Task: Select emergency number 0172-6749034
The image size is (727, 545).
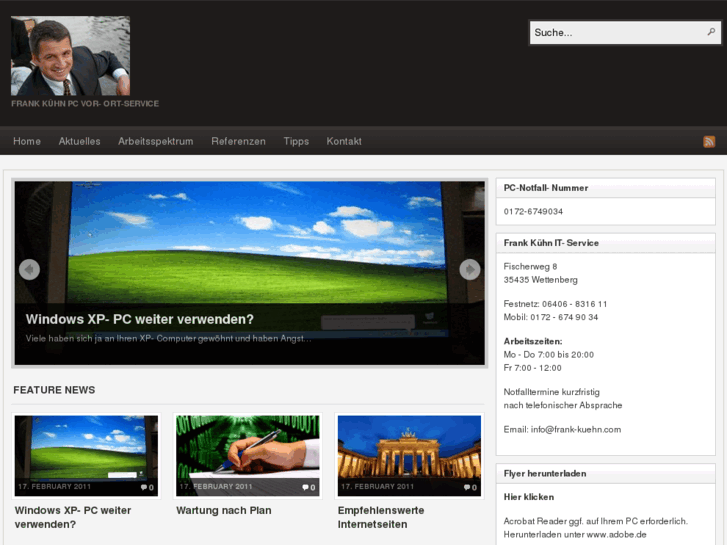Action: tap(533, 212)
